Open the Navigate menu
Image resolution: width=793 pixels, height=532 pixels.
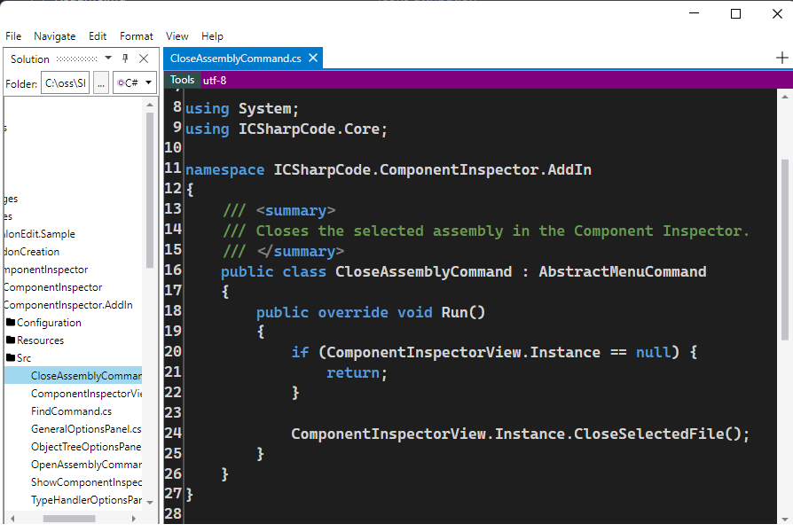click(55, 36)
